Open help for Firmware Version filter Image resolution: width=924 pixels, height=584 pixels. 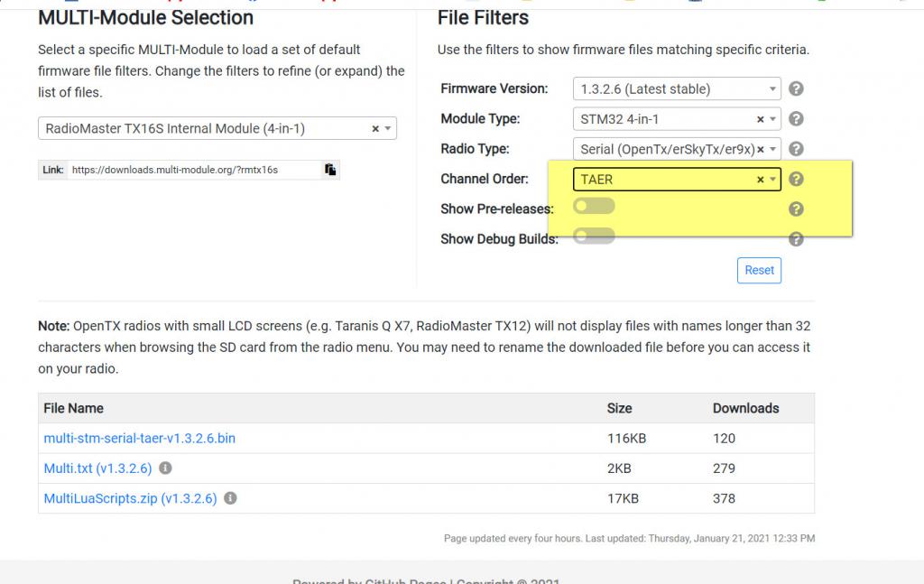[x=796, y=88]
